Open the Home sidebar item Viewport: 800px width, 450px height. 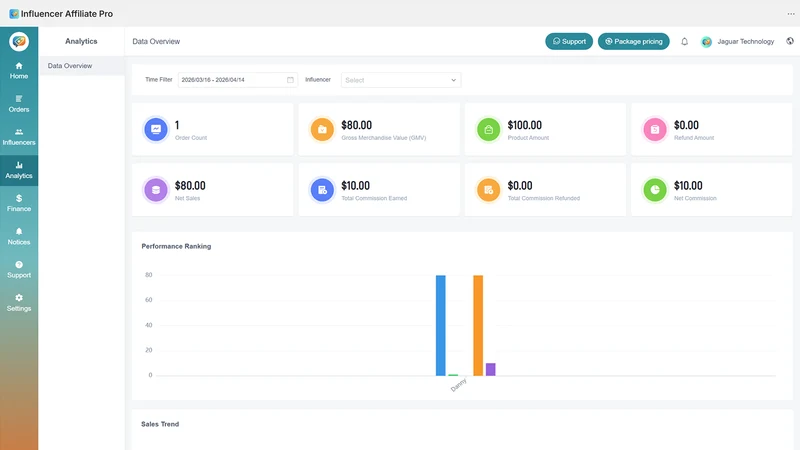tap(19, 70)
